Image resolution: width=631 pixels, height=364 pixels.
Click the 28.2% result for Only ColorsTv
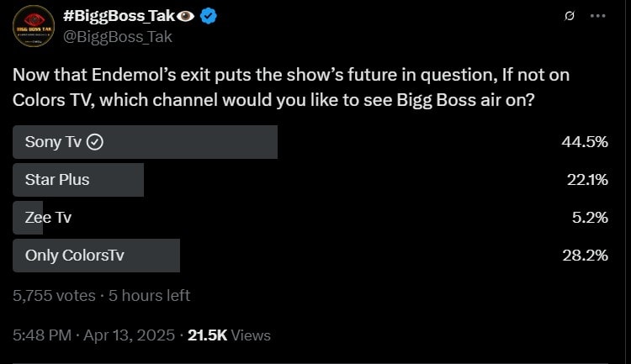[x=584, y=256]
